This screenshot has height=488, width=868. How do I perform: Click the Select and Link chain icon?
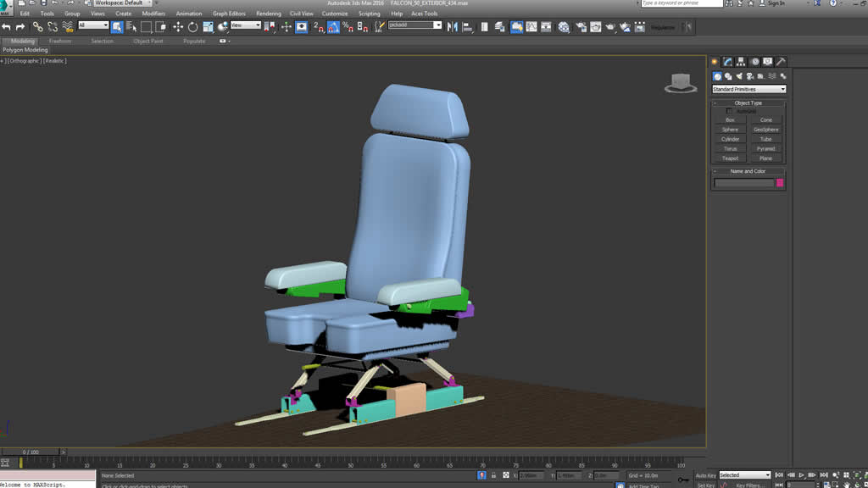38,27
